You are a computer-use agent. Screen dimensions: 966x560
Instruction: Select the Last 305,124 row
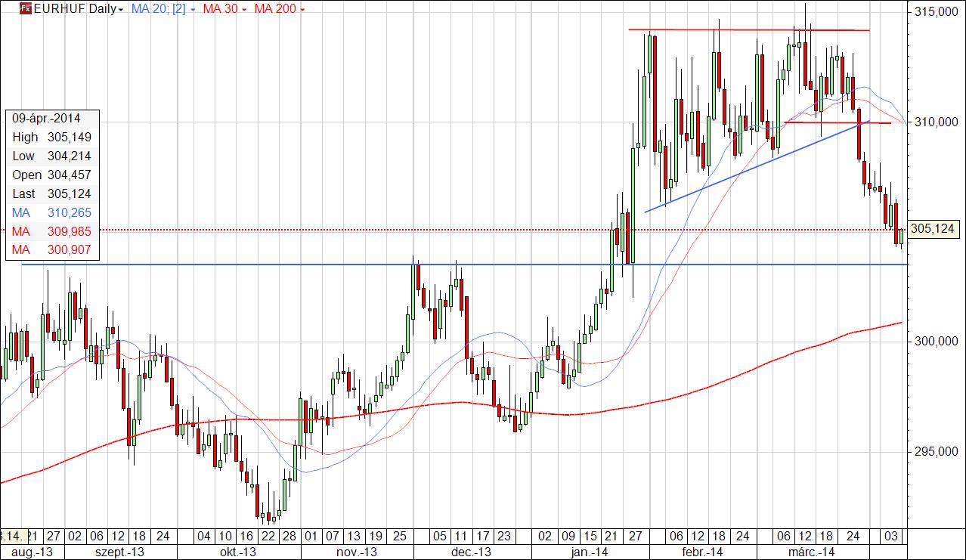52,194
